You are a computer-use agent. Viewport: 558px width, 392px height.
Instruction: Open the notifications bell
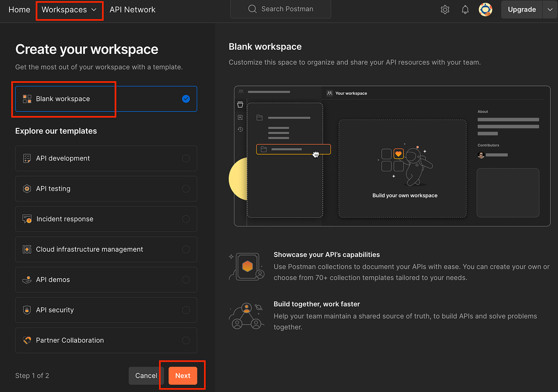[x=465, y=10]
